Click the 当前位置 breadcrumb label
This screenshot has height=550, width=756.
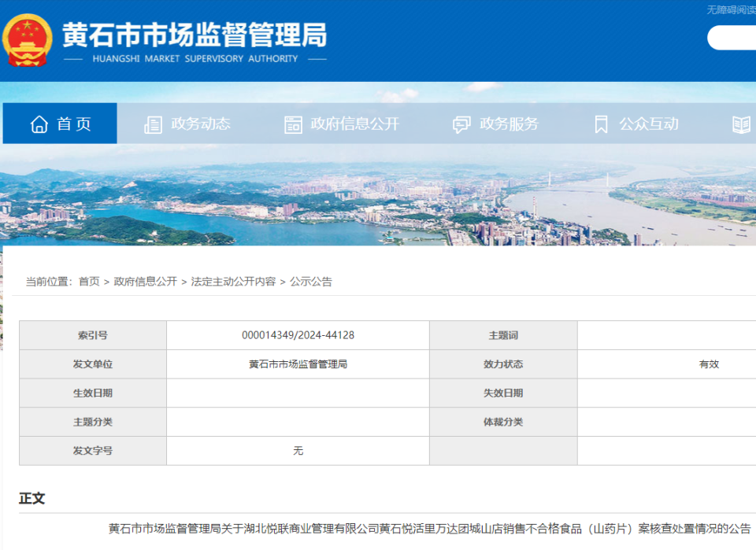pos(49,281)
